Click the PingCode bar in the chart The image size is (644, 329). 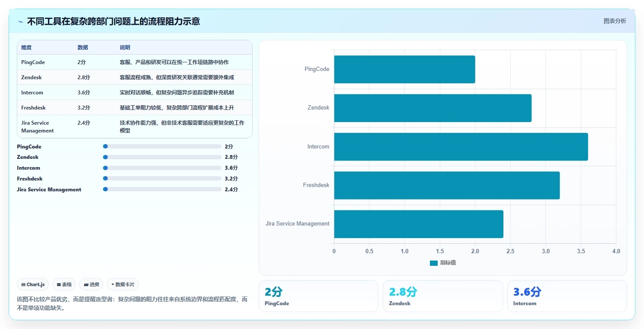[404, 69]
